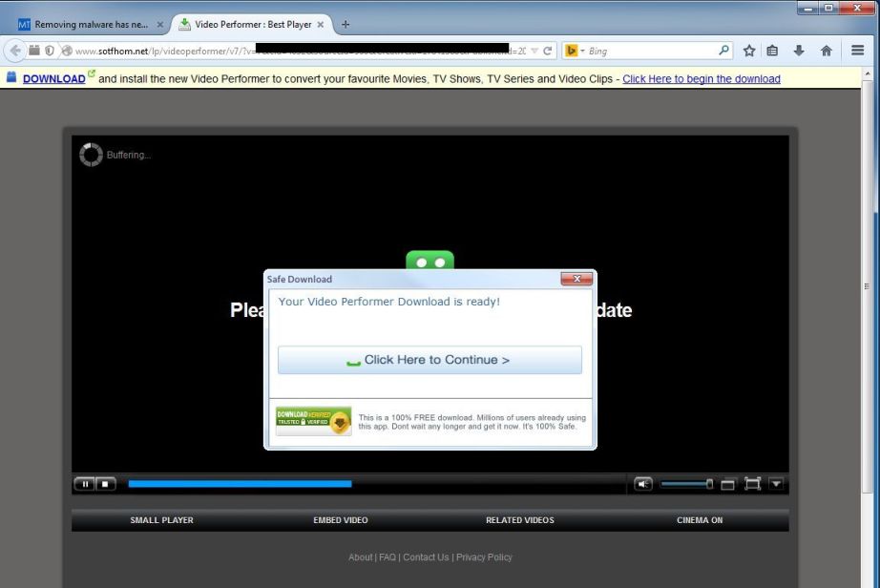Click inside the Bing search field
This screenshot has height=588, width=880.
[651, 51]
